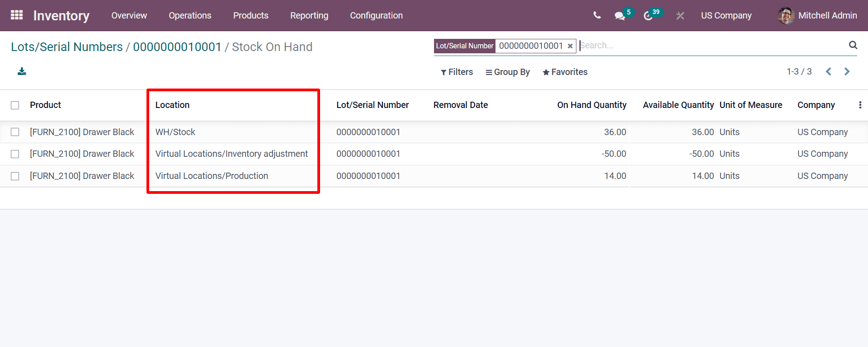Image resolution: width=868 pixels, height=347 pixels.
Task: Remove the Lot/Serial Number filter tag
Action: tap(570, 46)
